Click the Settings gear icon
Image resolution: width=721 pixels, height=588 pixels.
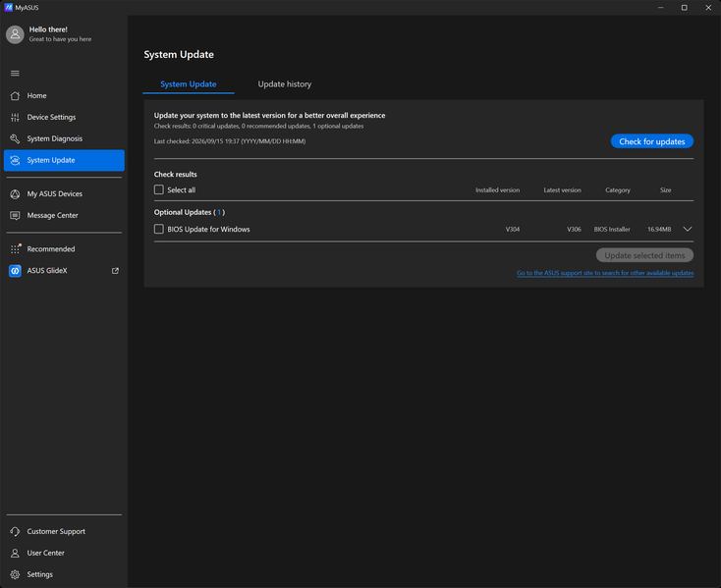tap(15, 574)
